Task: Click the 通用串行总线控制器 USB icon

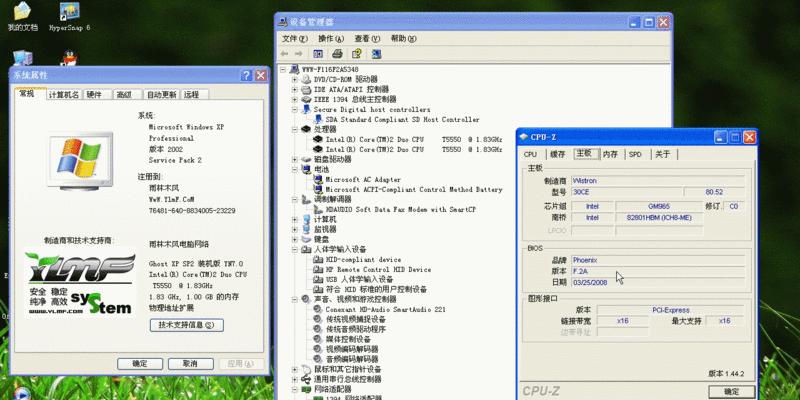Action: pyautogui.click(x=306, y=379)
